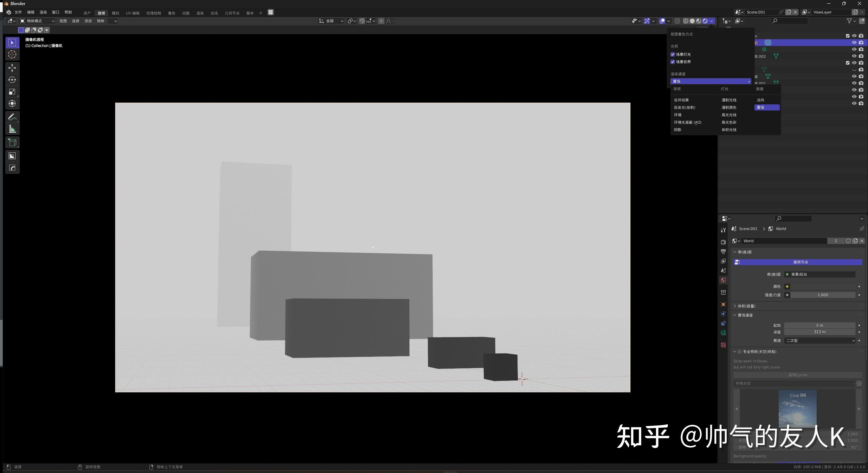Switch to solid viewport shading
The width and height of the screenshot is (868, 473).
point(692,21)
